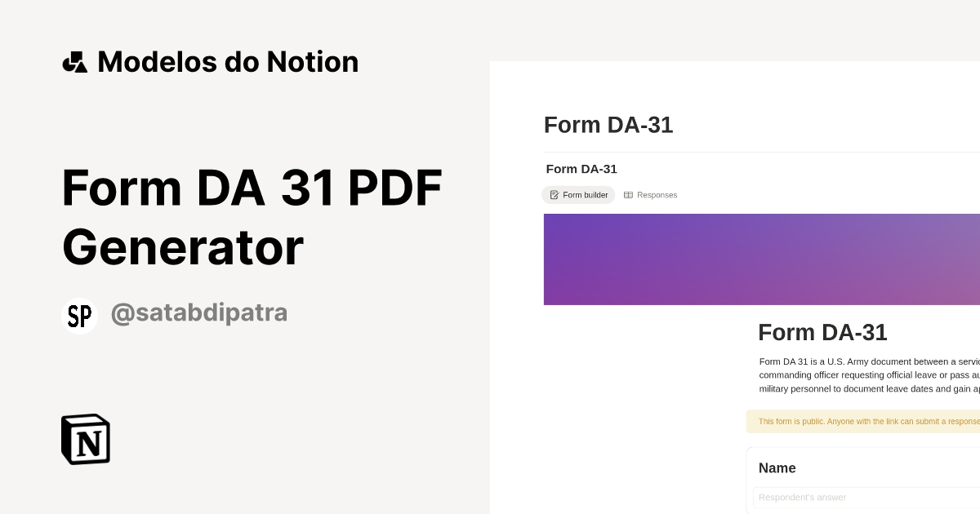Select the Form DA 31 PDF Generator title
This screenshot has height=514, width=980.
252,216
